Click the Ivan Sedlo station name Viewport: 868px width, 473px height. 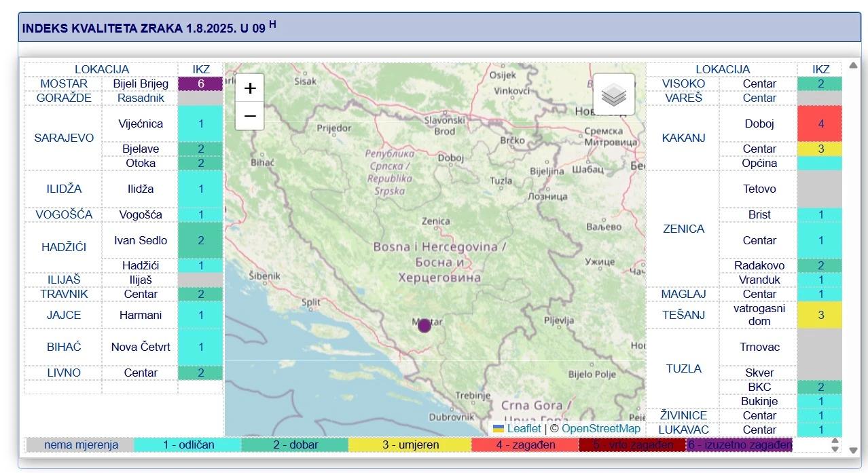pyautogui.click(x=141, y=240)
